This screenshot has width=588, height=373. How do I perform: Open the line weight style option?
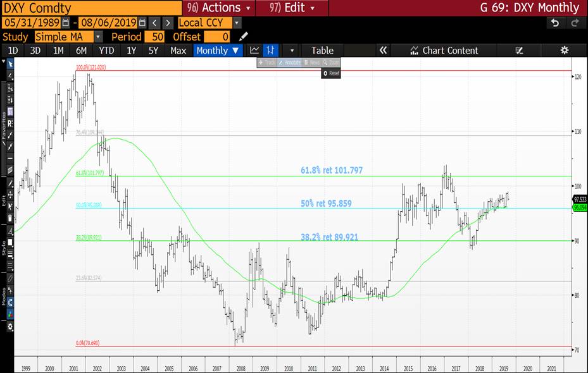(10, 254)
